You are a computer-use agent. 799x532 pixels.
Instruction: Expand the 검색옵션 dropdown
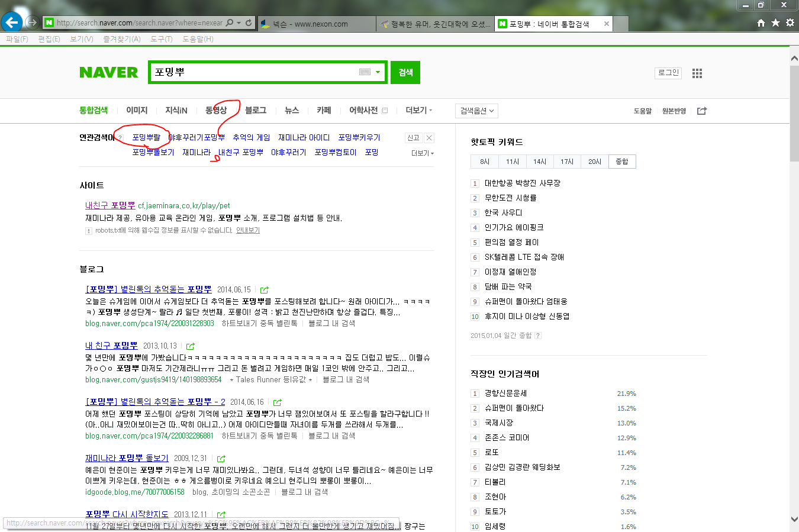click(476, 111)
